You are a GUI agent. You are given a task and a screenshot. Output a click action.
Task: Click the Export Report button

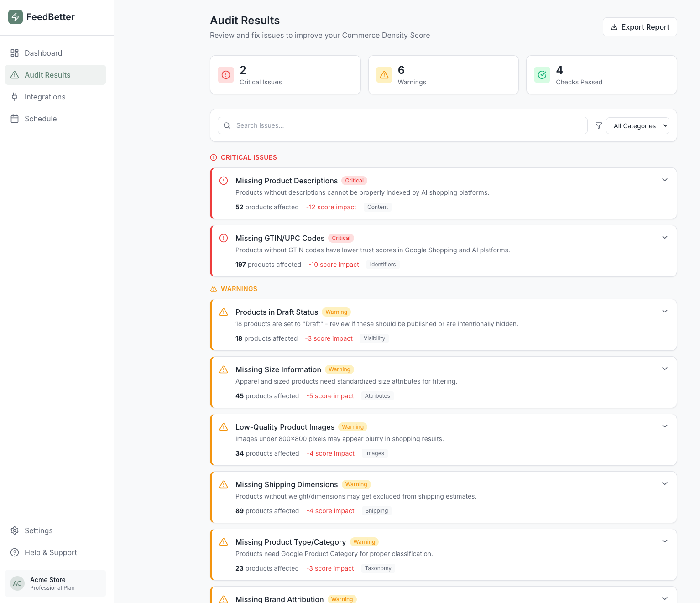[x=640, y=27]
